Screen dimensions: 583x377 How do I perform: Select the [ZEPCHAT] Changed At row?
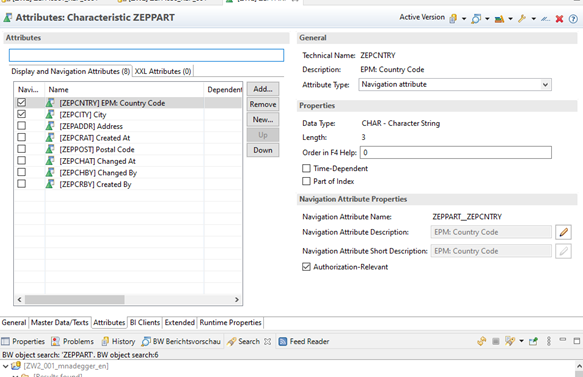[128, 161]
